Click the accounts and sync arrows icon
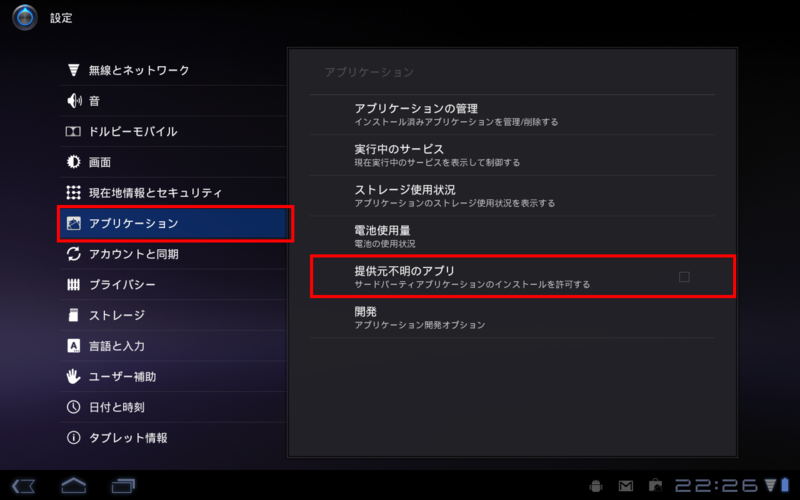Screen dimensions: 800x500 pos(73,254)
